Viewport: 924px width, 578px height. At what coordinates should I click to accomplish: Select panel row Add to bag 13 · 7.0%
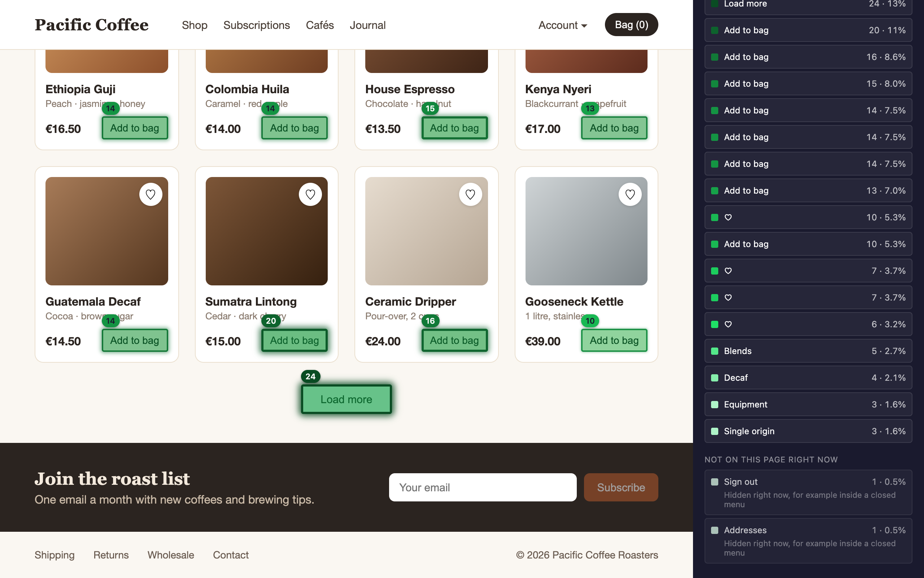(x=808, y=190)
